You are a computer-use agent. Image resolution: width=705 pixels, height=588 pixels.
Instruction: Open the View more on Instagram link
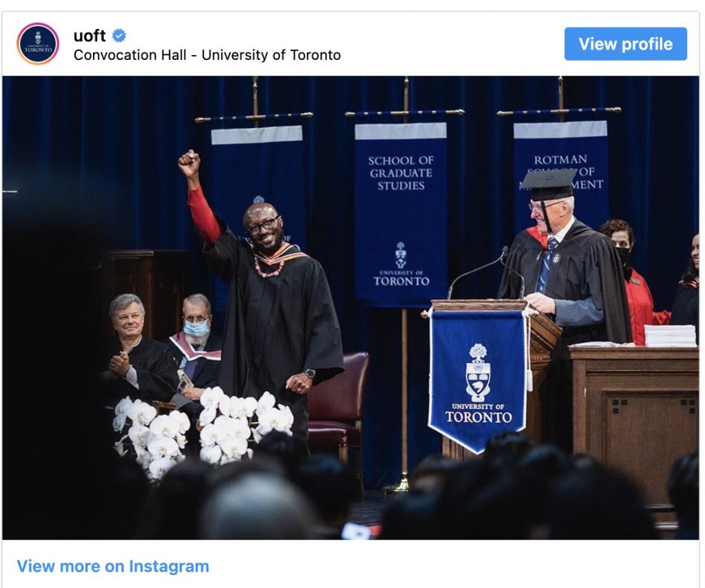[113, 567]
